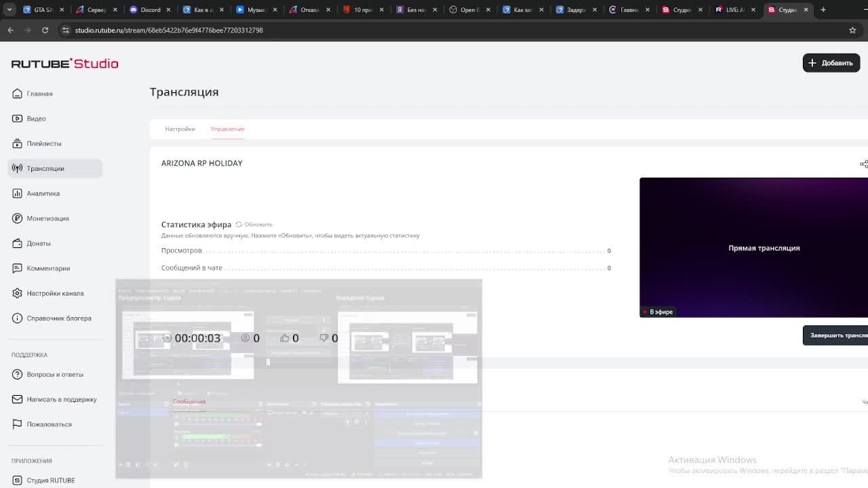Click the Просмотров statistics row
The height and width of the screenshot is (488, 868).
[386, 251]
